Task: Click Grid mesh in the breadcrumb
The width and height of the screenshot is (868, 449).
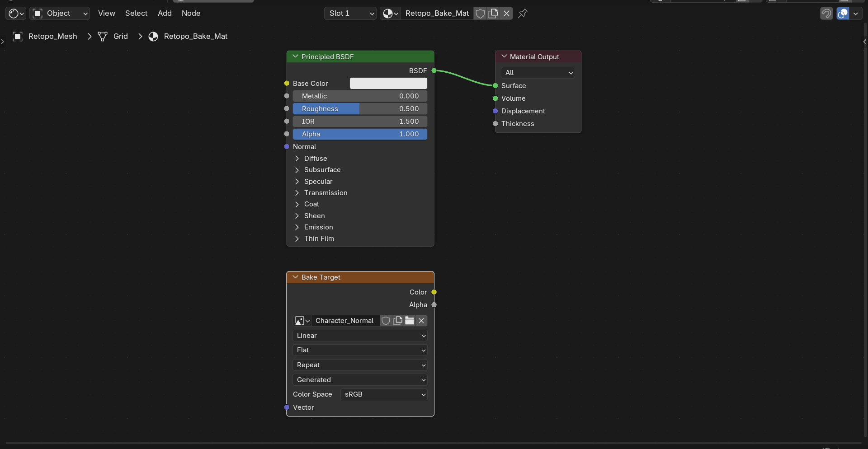Action: [121, 37]
